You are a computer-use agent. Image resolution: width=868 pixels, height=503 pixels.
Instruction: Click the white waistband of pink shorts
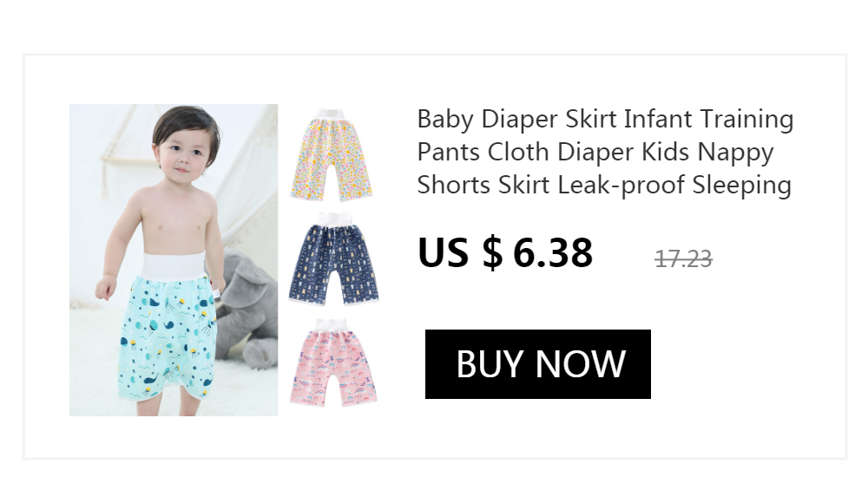click(332, 325)
